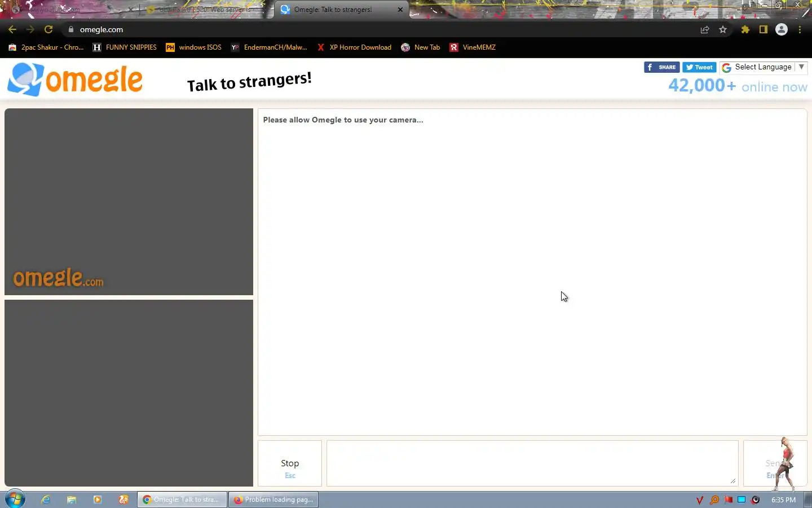Close the Omegle browser tab
This screenshot has width=812, height=508.
(400, 10)
